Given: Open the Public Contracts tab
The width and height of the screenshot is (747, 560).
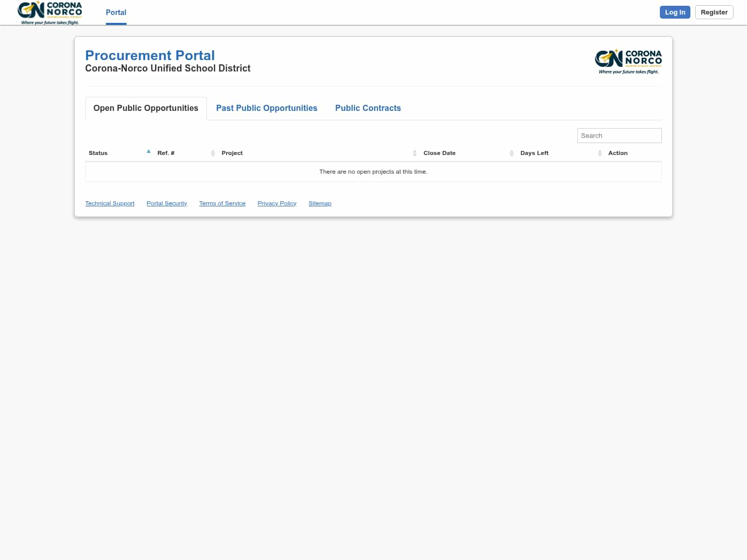Looking at the screenshot, I should point(368,108).
